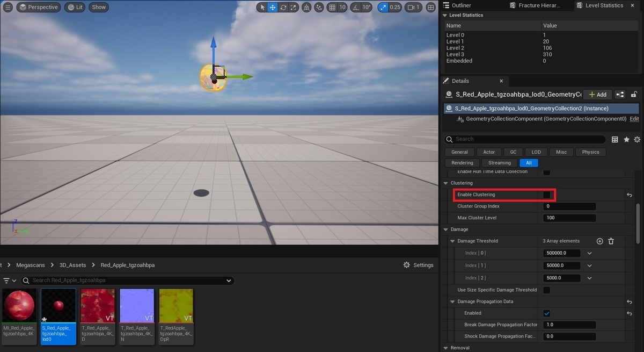Toggle Use Size Specific Damage Threshold checkbox

[x=547, y=290]
